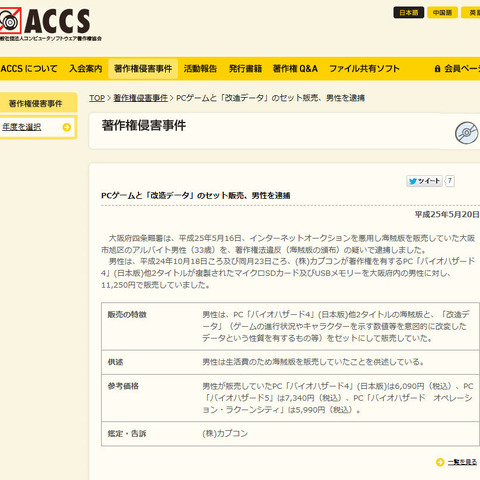
Task: Open the ACCSについて menu
Action: (29, 69)
